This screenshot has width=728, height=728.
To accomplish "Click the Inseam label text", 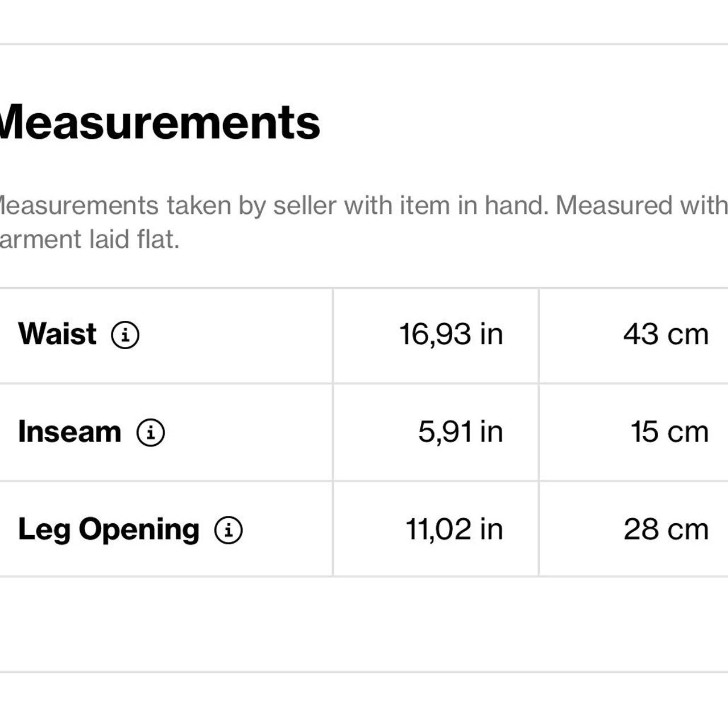I will (x=69, y=432).
